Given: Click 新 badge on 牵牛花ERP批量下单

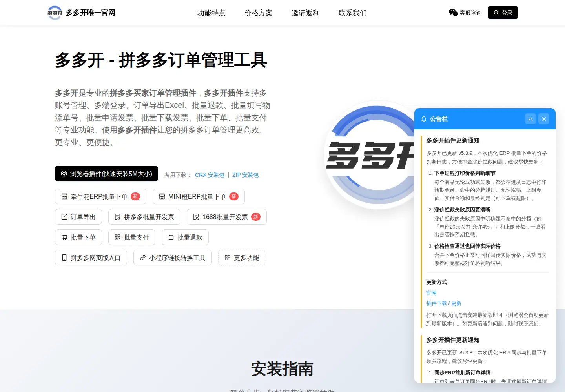Looking at the screenshot, I should (x=135, y=196).
